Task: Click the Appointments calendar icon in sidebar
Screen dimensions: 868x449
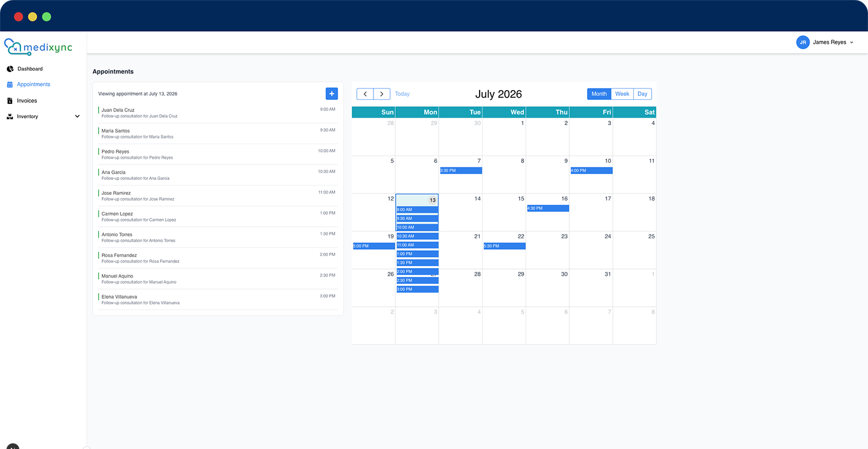Action: [10, 85]
